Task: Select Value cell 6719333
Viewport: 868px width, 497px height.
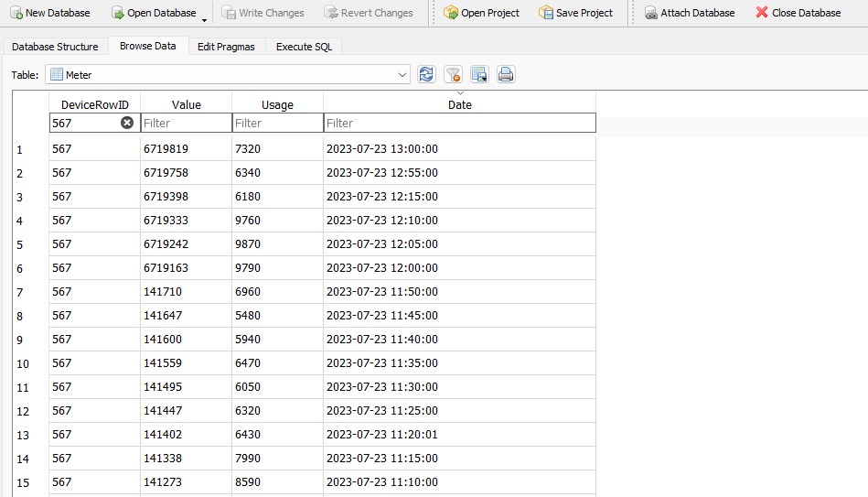Action: [x=186, y=220]
